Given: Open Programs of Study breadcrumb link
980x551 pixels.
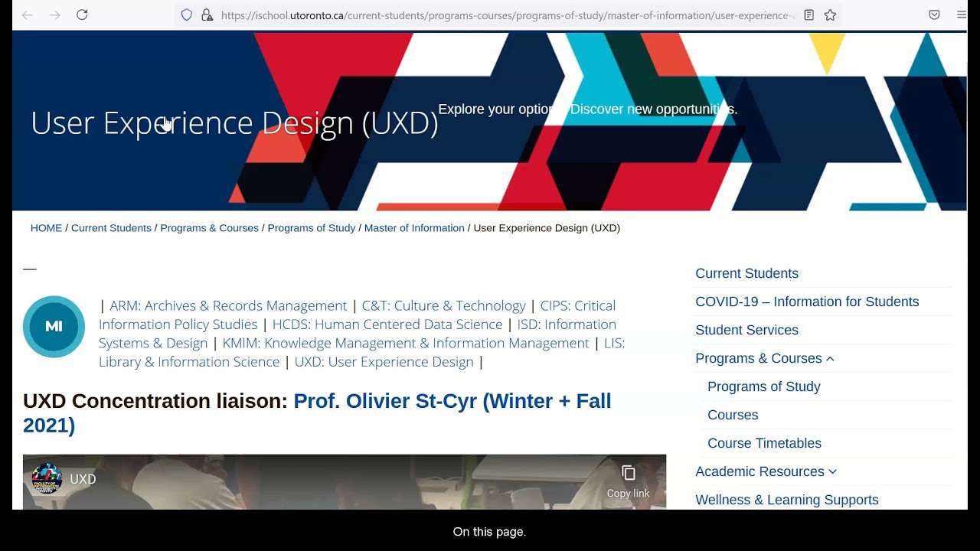Looking at the screenshot, I should 312,228.
